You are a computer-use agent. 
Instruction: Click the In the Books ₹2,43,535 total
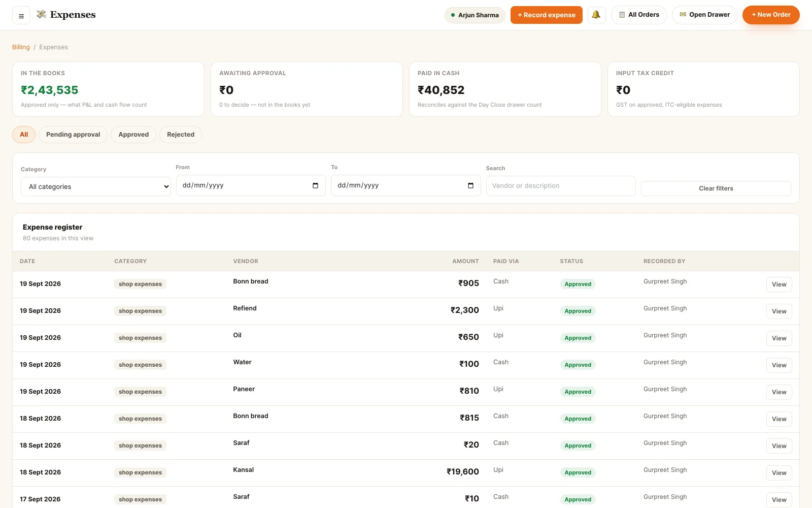pos(49,90)
